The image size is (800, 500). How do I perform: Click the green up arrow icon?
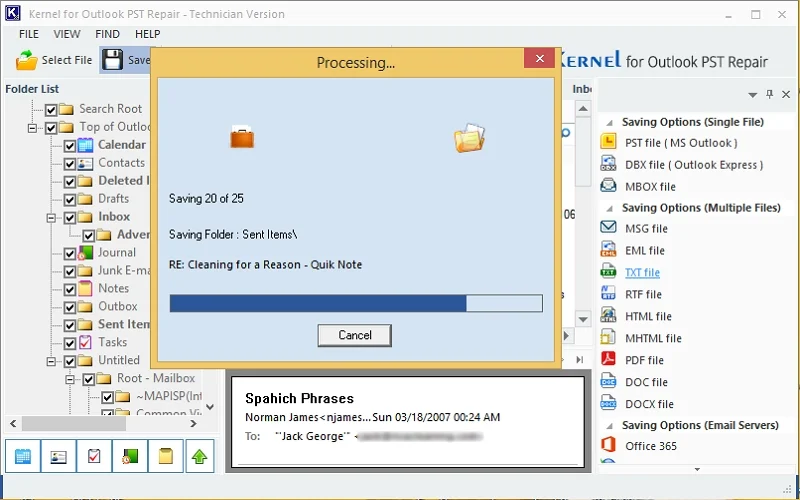(199, 456)
